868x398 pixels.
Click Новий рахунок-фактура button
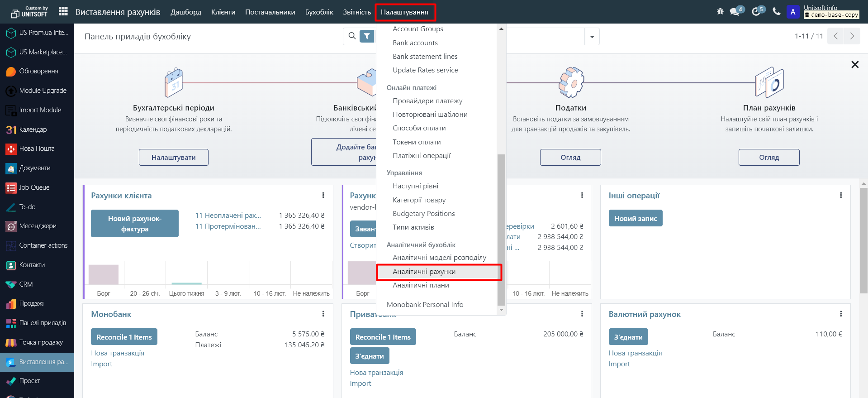pos(135,224)
